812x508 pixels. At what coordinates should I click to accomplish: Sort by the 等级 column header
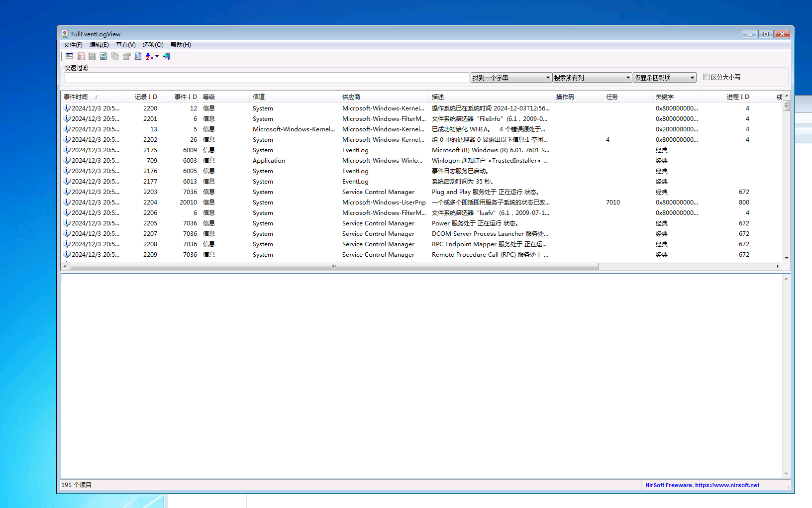point(224,97)
